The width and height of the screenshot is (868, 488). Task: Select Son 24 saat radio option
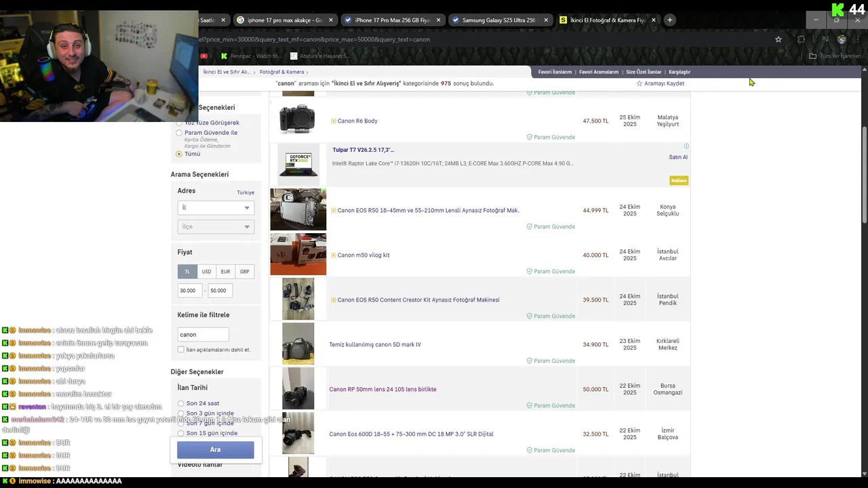pos(181,403)
